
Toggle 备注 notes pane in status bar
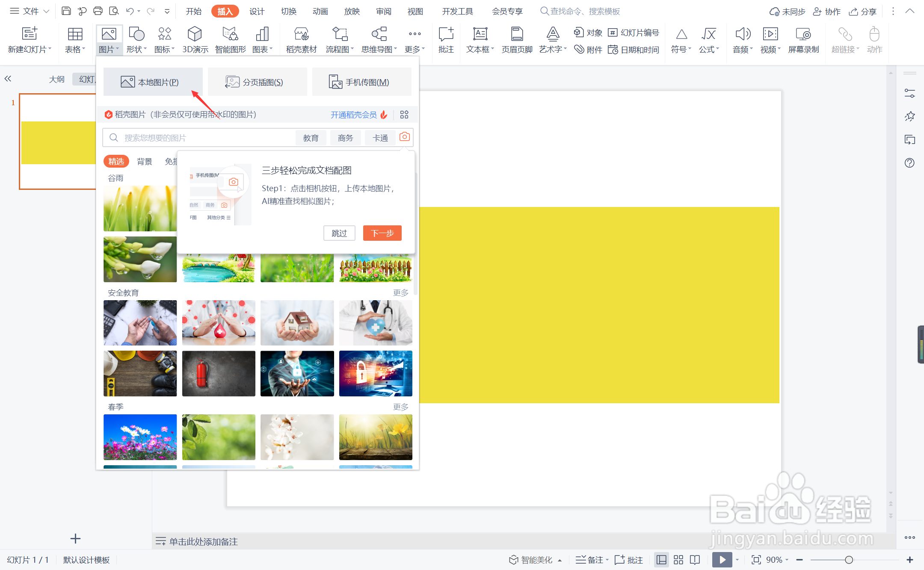[x=592, y=560]
